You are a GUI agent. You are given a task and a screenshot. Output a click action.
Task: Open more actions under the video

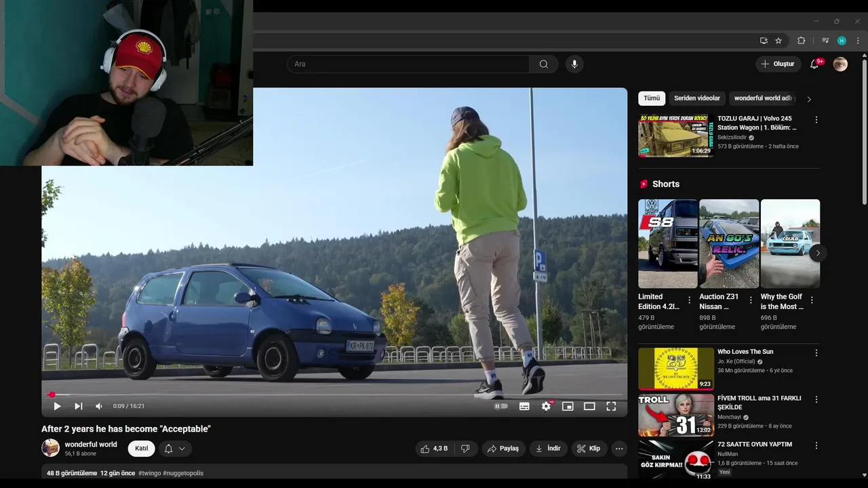[619, 449]
